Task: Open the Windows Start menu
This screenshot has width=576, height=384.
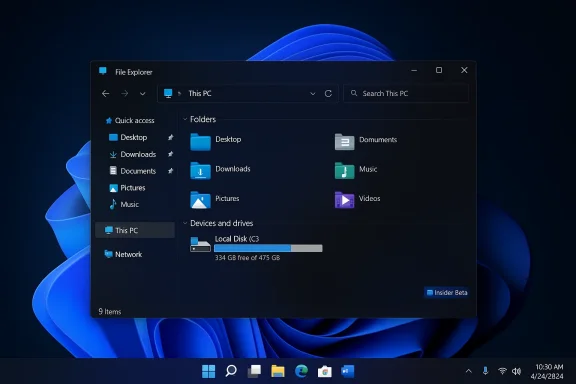Action: pos(209,371)
